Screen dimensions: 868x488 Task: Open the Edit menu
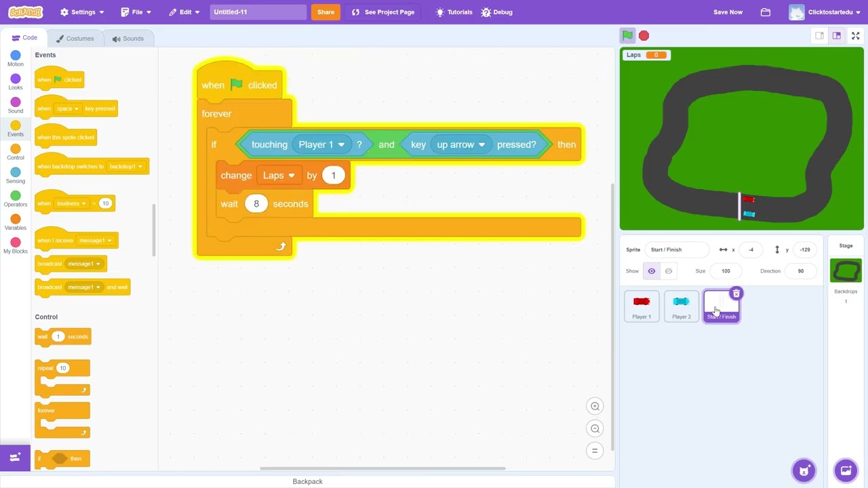point(184,12)
